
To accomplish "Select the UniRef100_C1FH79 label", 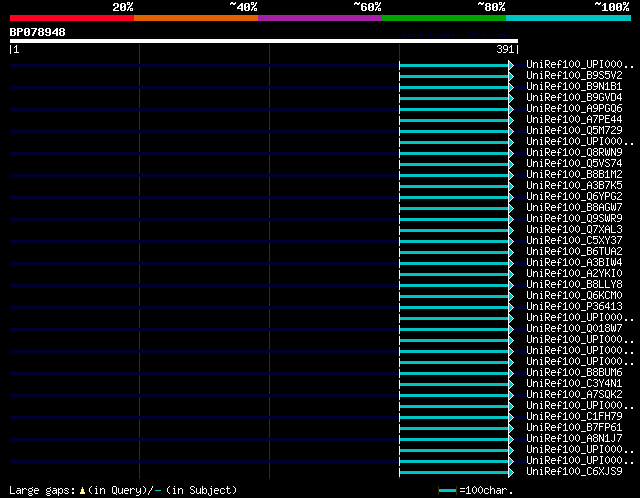I will (574, 417).
